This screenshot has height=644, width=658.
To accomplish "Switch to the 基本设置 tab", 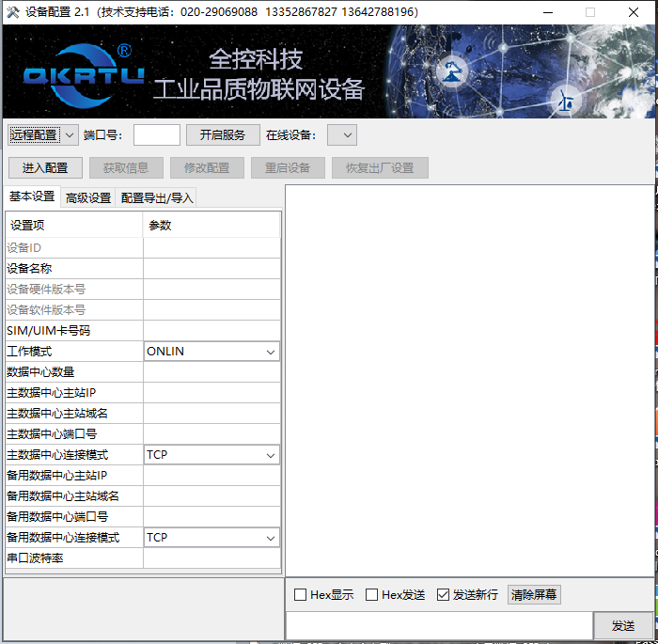I will pyautogui.click(x=32, y=196).
